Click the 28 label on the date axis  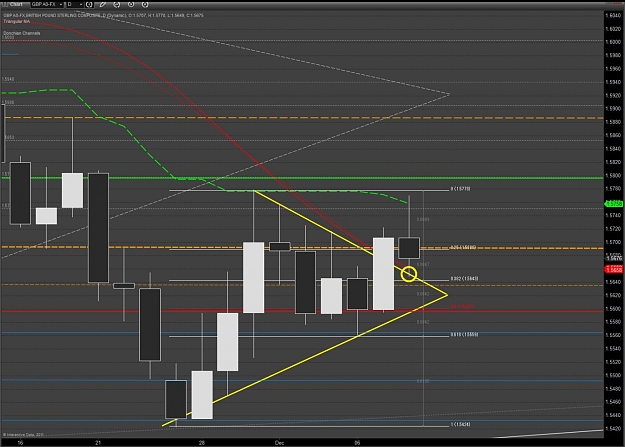coord(202,443)
